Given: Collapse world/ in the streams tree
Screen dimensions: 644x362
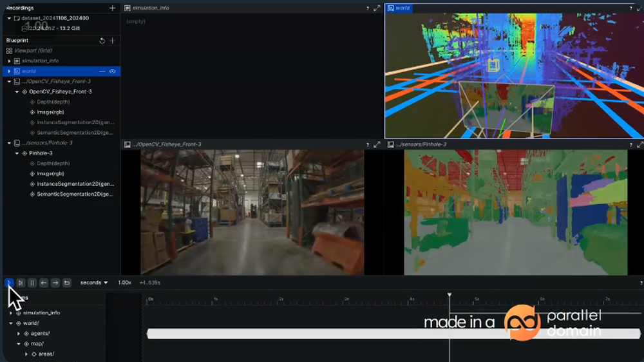Looking at the screenshot, I should click(11, 323).
